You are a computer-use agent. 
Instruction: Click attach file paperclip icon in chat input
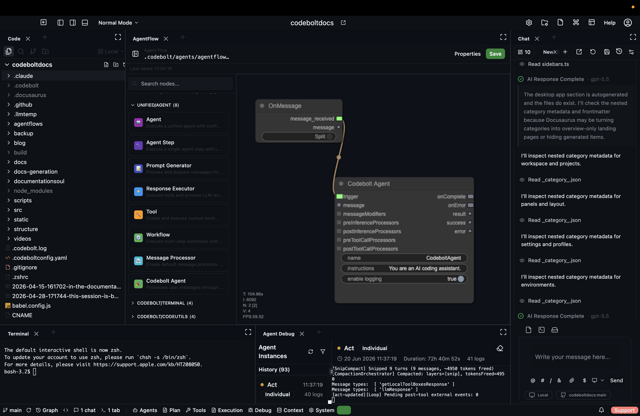click(x=571, y=380)
